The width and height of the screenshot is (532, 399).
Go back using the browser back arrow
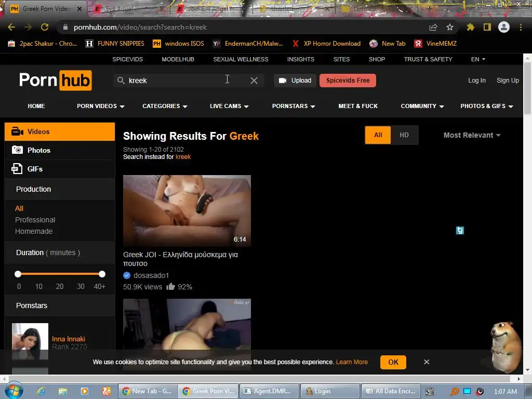tap(11, 27)
